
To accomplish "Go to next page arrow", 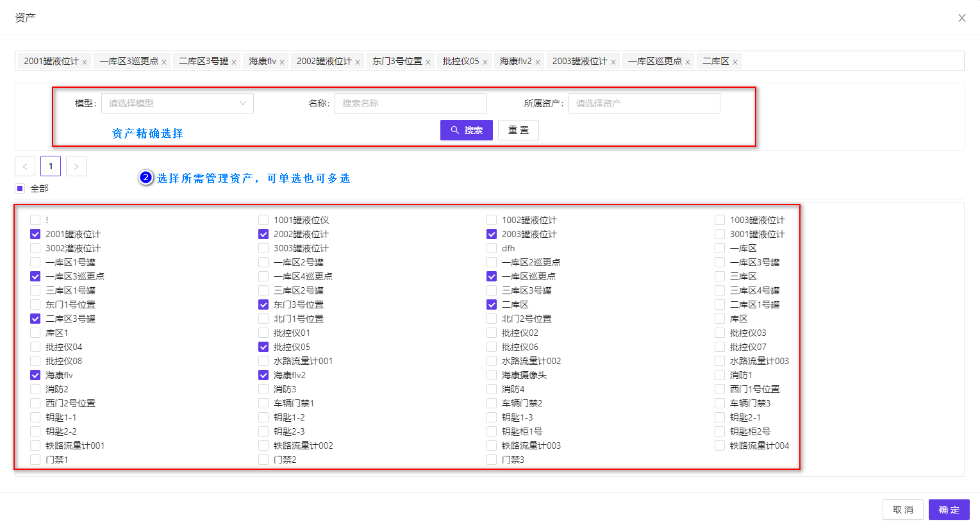I will pos(76,166).
